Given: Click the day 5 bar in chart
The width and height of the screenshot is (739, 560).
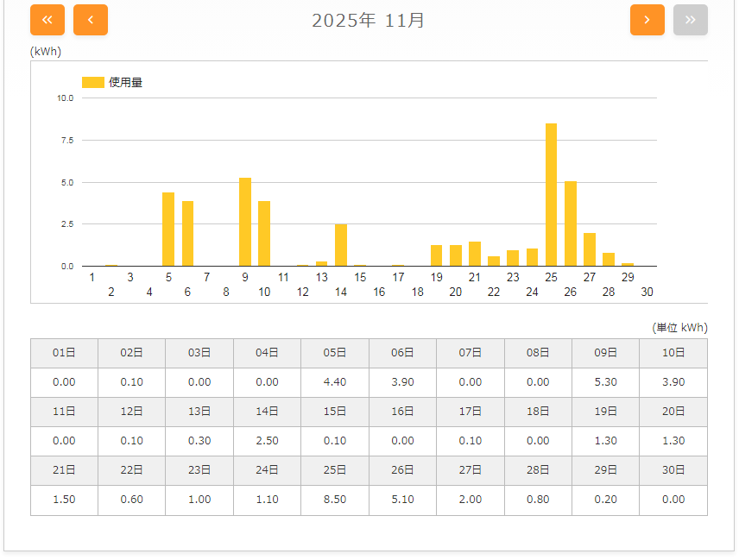Looking at the screenshot, I should [168, 230].
